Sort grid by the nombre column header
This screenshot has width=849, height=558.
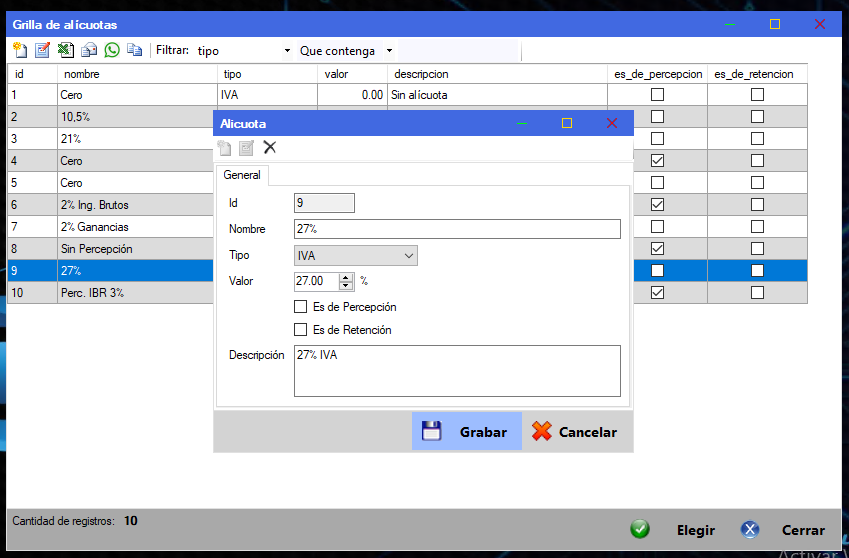tap(137, 74)
